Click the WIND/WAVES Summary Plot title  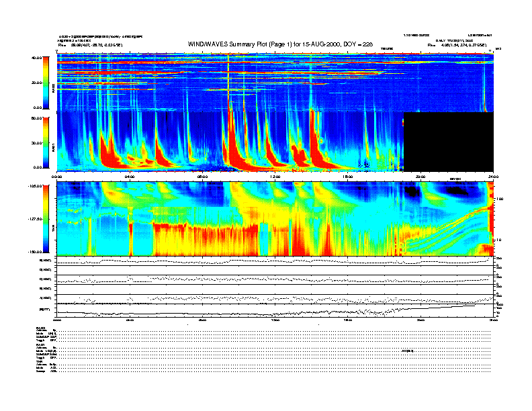(280, 44)
